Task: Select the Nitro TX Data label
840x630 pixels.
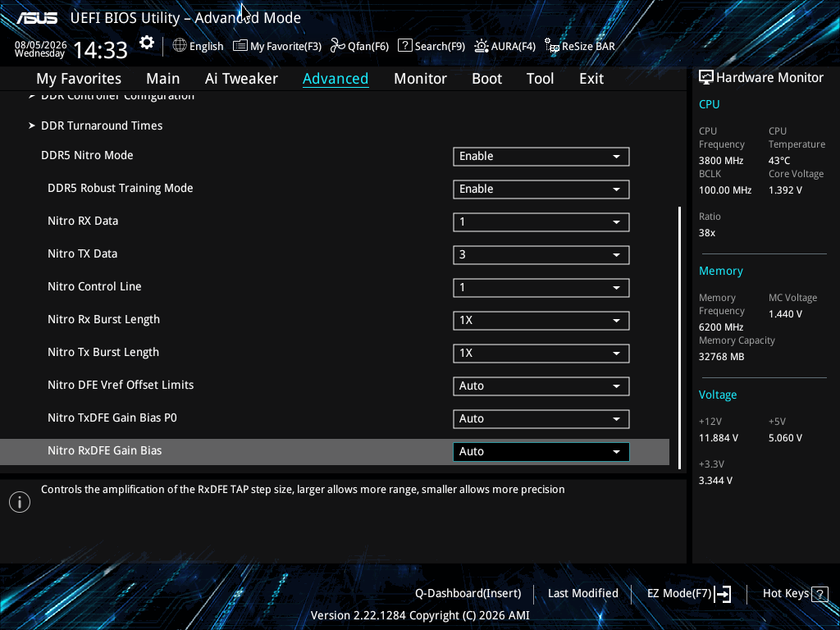Action: point(82,254)
